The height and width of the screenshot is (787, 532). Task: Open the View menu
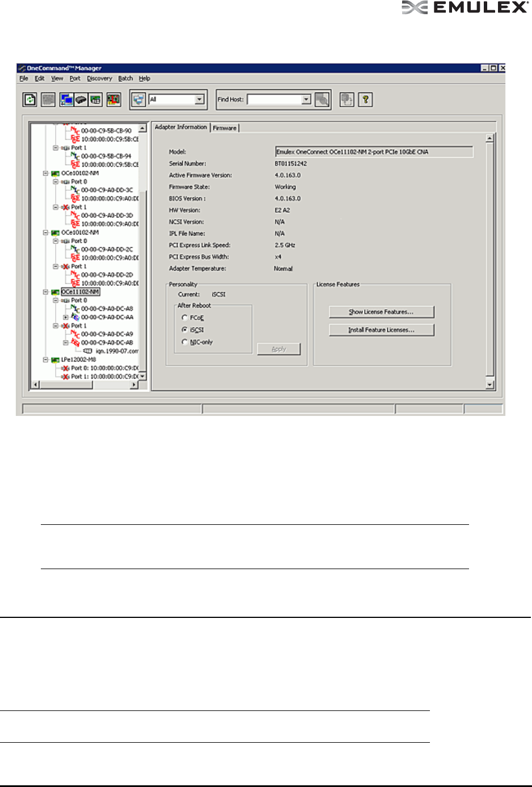[57, 79]
